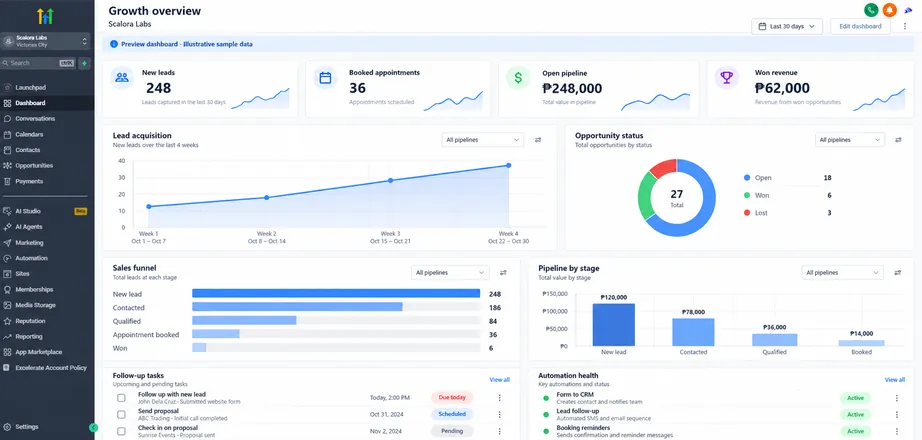The image size is (922, 440).
Task: Click the swap icon in Lead acquisition
Action: (538, 140)
